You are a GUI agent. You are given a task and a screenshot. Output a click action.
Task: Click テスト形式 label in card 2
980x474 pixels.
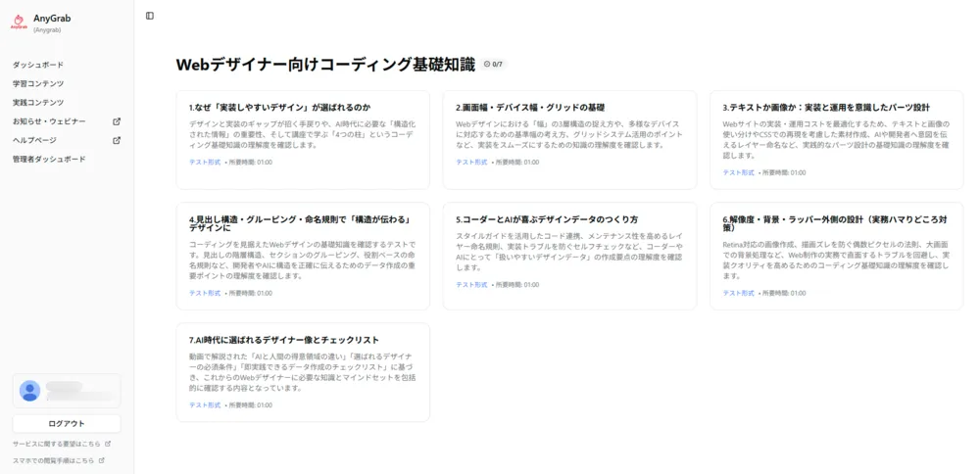[x=471, y=163]
